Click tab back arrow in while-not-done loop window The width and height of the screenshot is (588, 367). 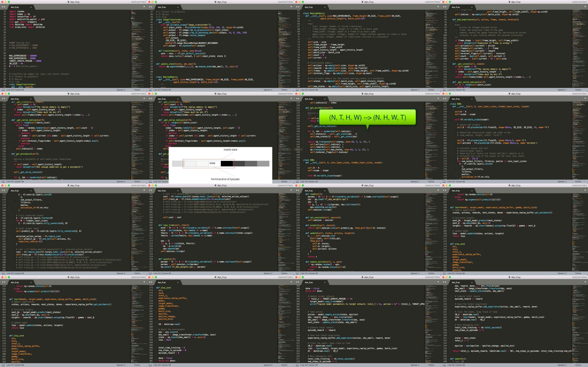coord(297,282)
